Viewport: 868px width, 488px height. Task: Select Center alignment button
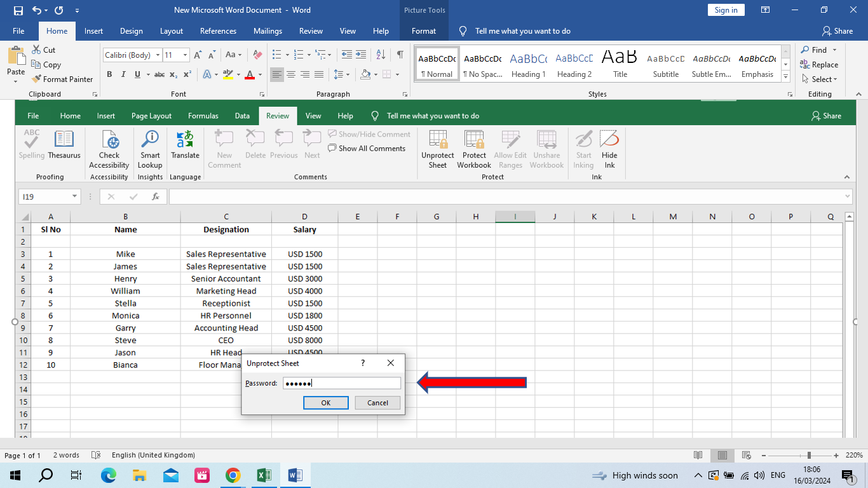[x=291, y=74]
